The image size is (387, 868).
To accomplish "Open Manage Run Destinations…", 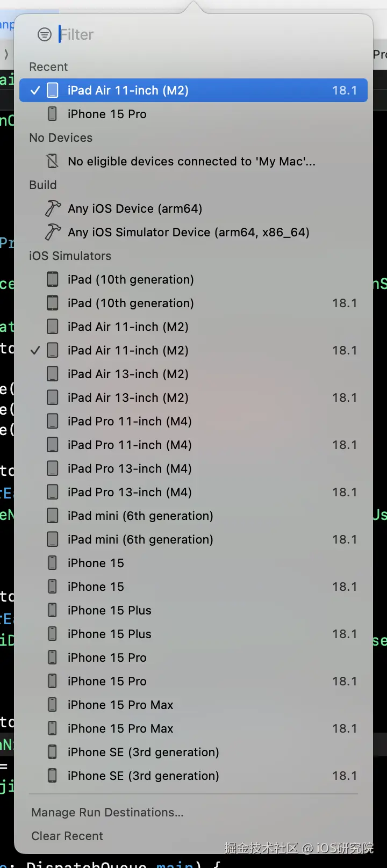I will coord(107,812).
